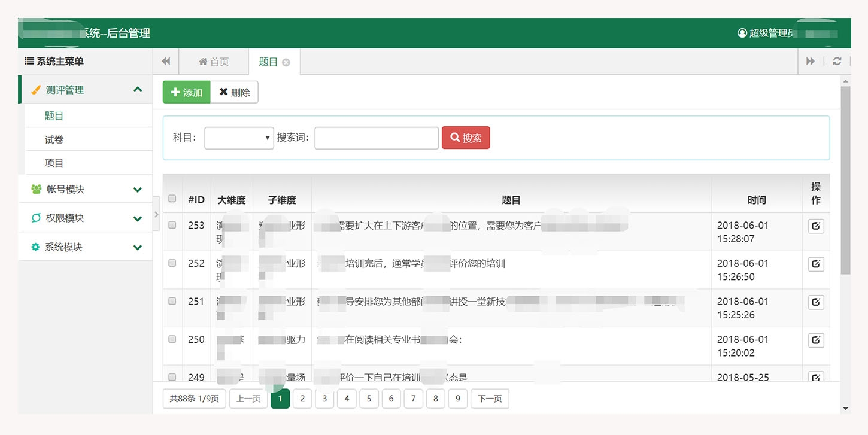
Task: Click the 搜索词 input field
Action: [377, 138]
